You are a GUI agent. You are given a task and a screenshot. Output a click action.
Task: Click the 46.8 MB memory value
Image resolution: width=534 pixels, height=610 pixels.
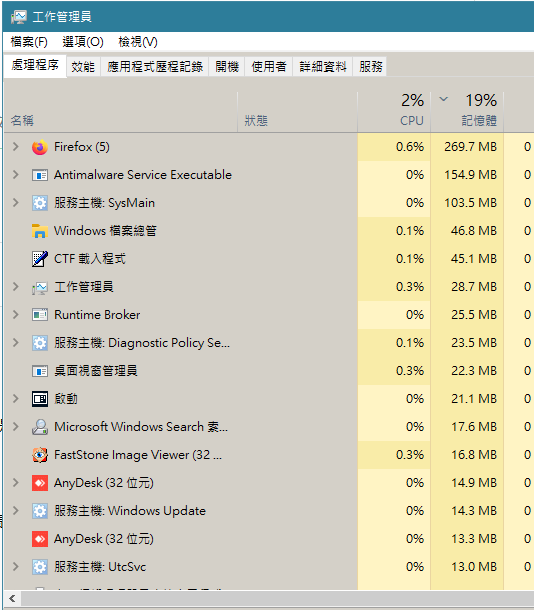[473, 231]
